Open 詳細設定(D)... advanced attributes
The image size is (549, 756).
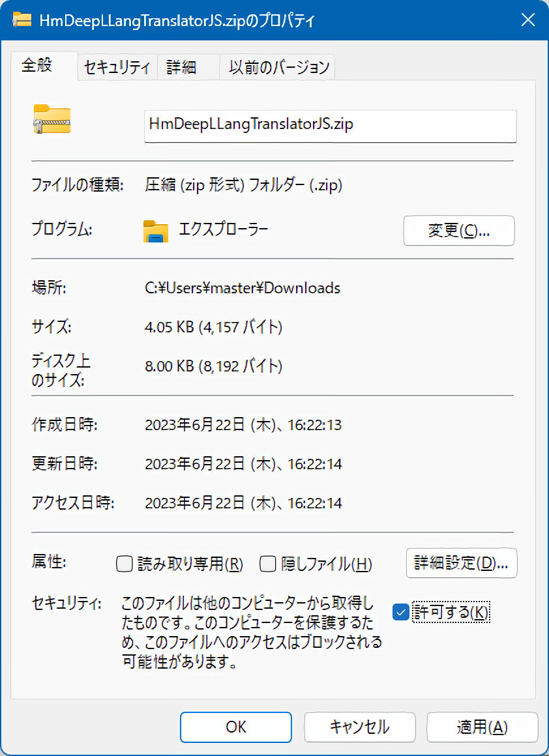pos(462,563)
